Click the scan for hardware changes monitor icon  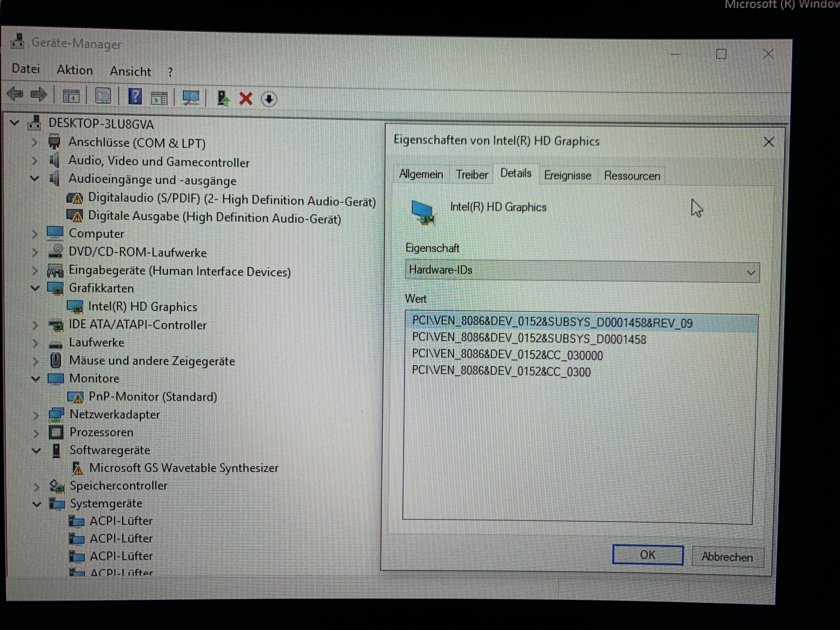tap(191, 98)
